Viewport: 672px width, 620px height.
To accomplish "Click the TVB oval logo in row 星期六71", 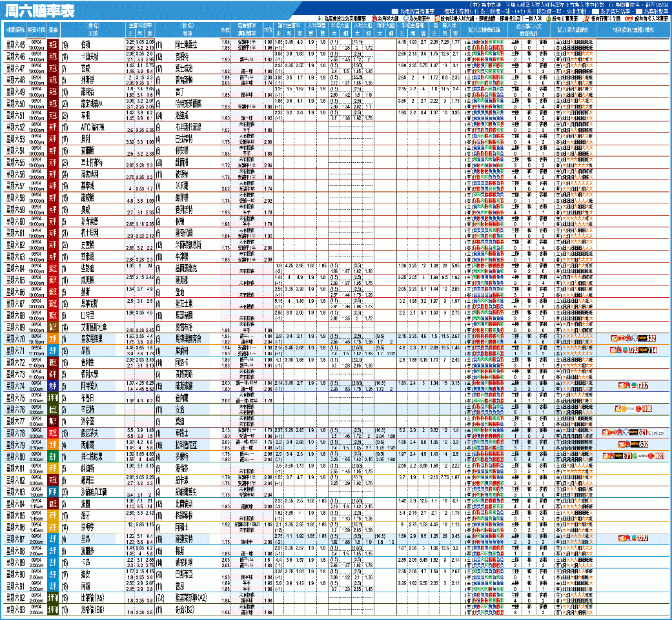I will [x=626, y=350].
